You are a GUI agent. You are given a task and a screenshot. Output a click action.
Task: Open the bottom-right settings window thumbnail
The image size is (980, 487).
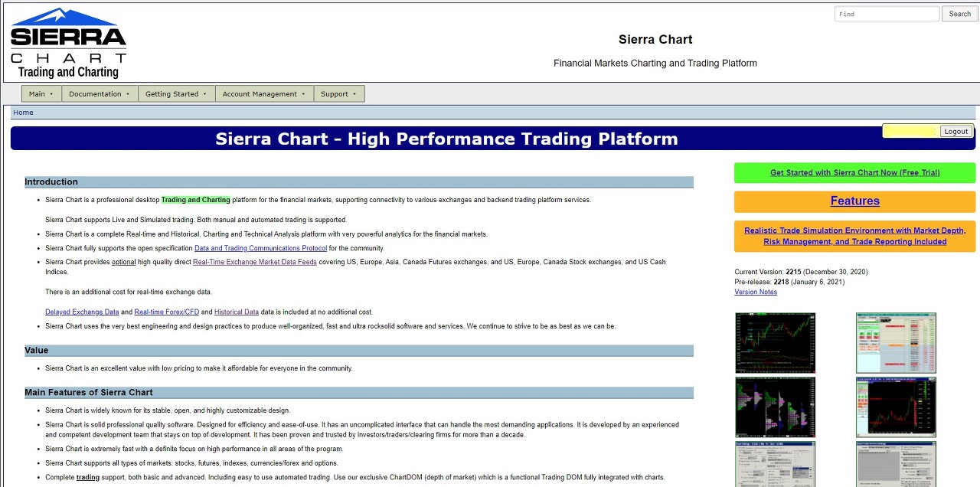[x=896, y=464]
